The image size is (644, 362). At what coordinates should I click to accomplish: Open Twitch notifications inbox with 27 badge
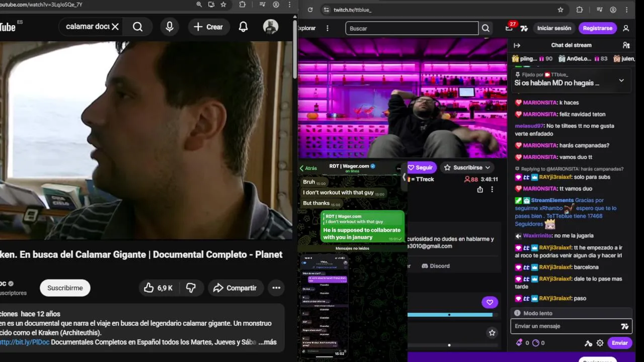509,28
